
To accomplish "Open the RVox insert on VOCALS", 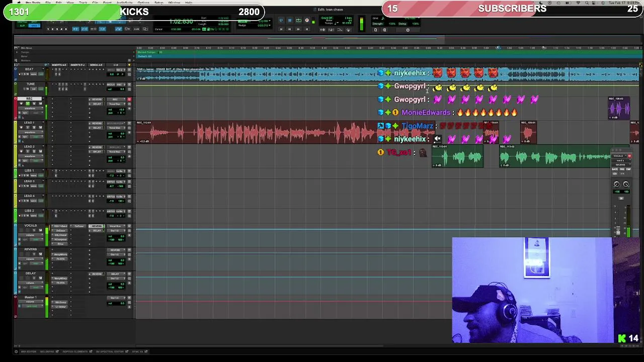I will 60,244.
